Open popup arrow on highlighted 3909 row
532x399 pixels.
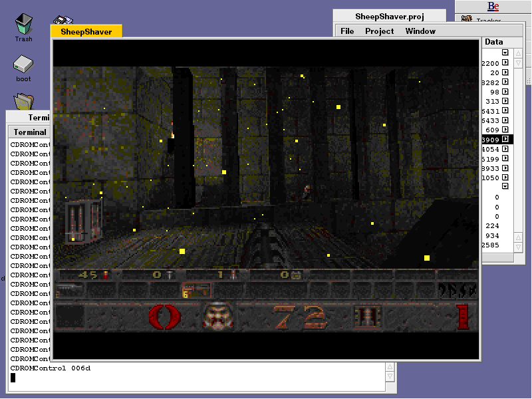pos(505,140)
